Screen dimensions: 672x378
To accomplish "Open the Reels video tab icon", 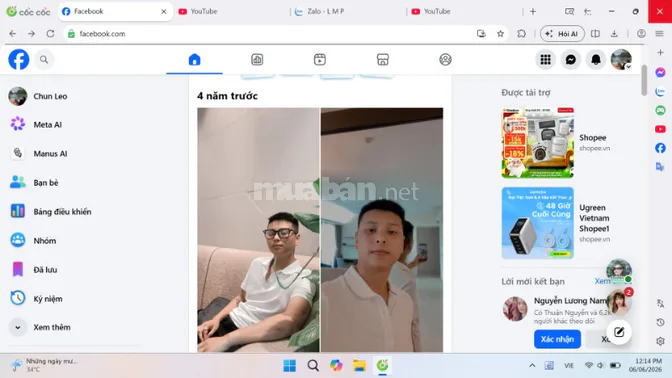I will pyautogui.click(x=320, y=60).
